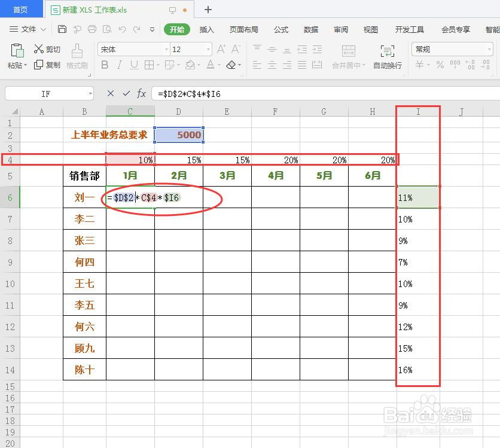Click the Print icon in quick access toolbar
This screenshot has width=500, height=448.
92,29
